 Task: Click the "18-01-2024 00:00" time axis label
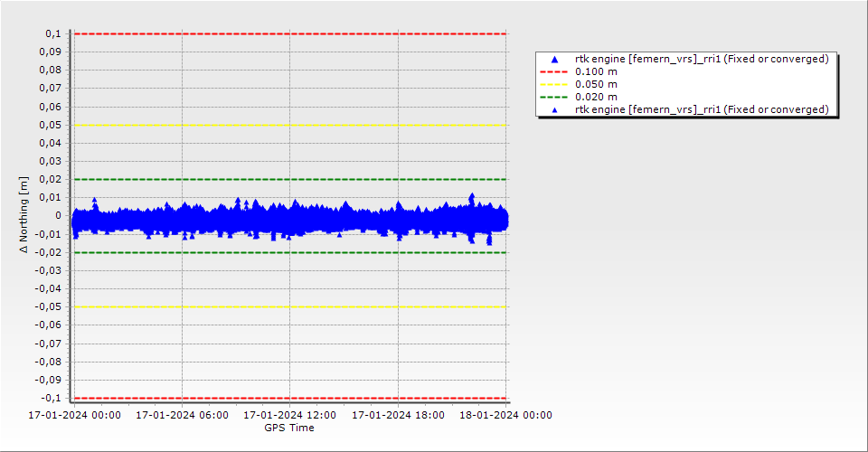click(506, 416)
